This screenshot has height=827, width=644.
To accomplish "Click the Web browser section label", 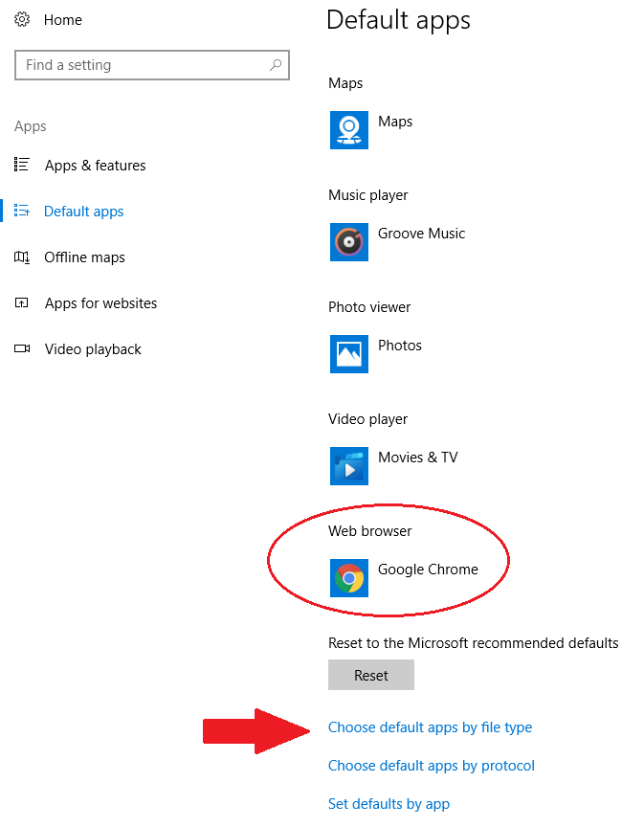I will 369,531.
